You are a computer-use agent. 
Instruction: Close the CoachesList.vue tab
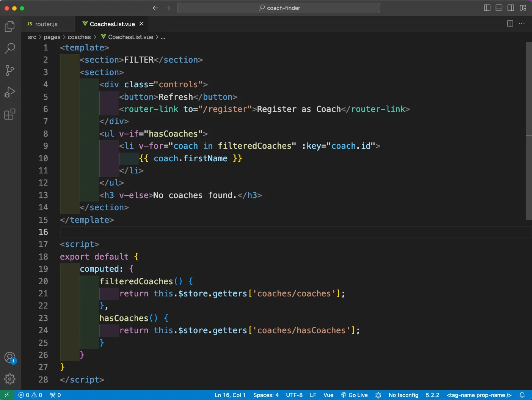click(x=141, y=24)
